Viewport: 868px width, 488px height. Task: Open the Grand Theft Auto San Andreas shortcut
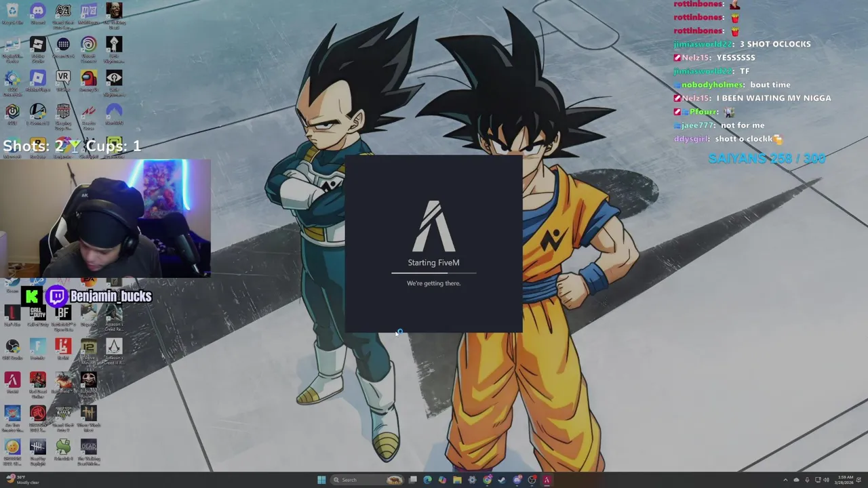point(63,15)
